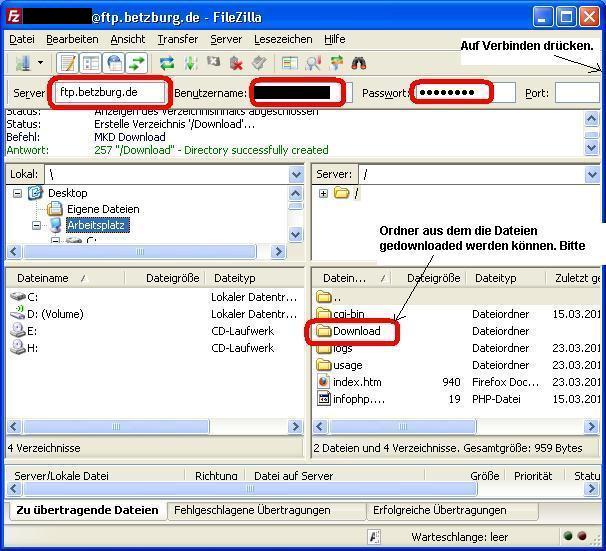Disconnect from the current server
606x551 pixels.
(x=236, y=63)
